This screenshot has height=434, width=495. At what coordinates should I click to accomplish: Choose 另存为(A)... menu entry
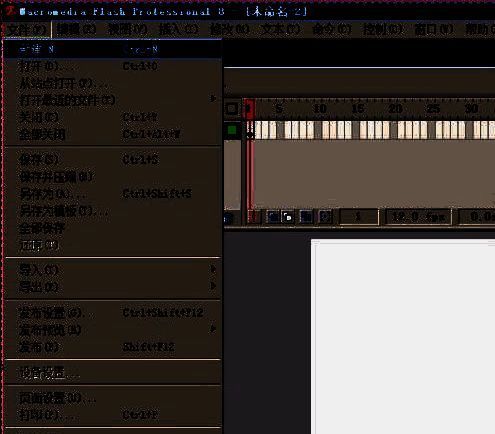[x=113, y=194]
